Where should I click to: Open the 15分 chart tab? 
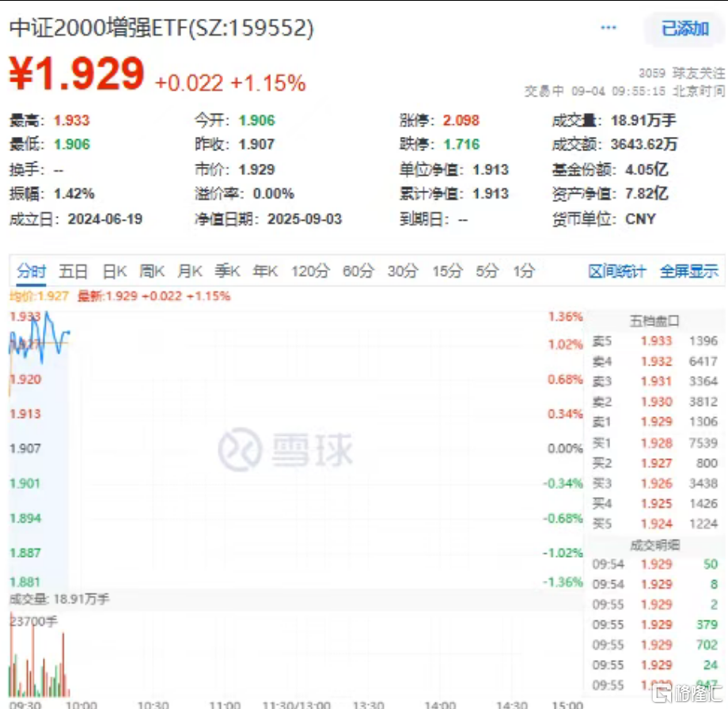click(448, 271)
